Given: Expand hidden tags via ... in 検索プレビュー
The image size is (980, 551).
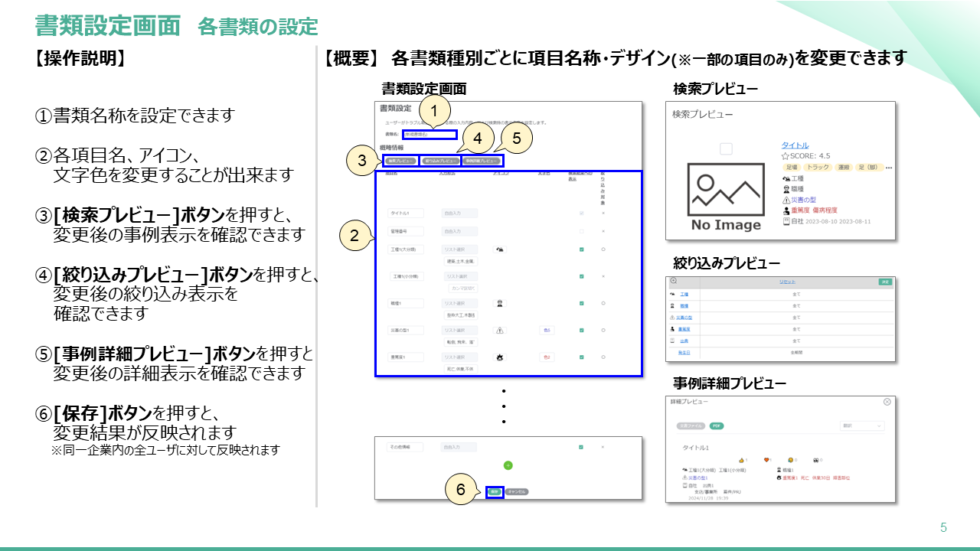Looking at the screenshot, I should (x=889, y=167).
